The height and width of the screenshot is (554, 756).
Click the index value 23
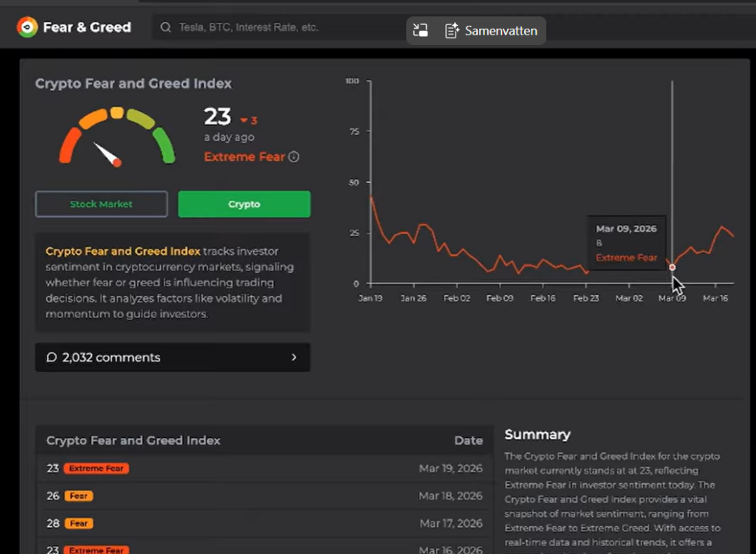point(218,117)
